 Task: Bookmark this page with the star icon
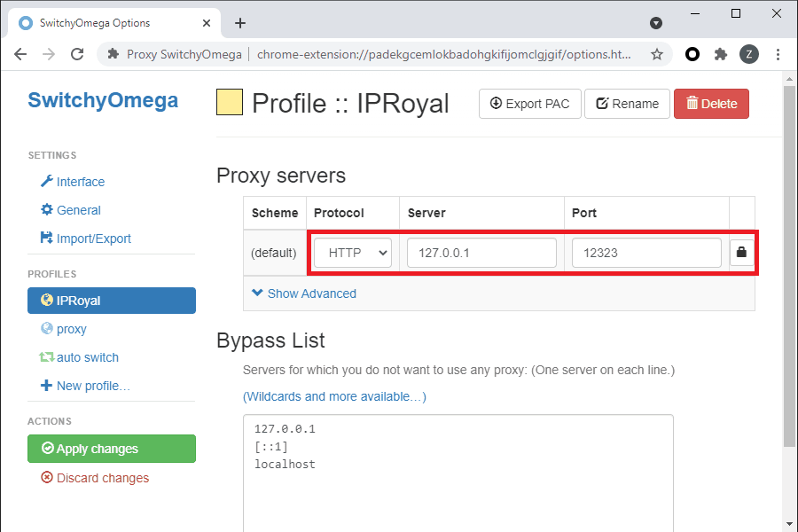coord(657,54)
